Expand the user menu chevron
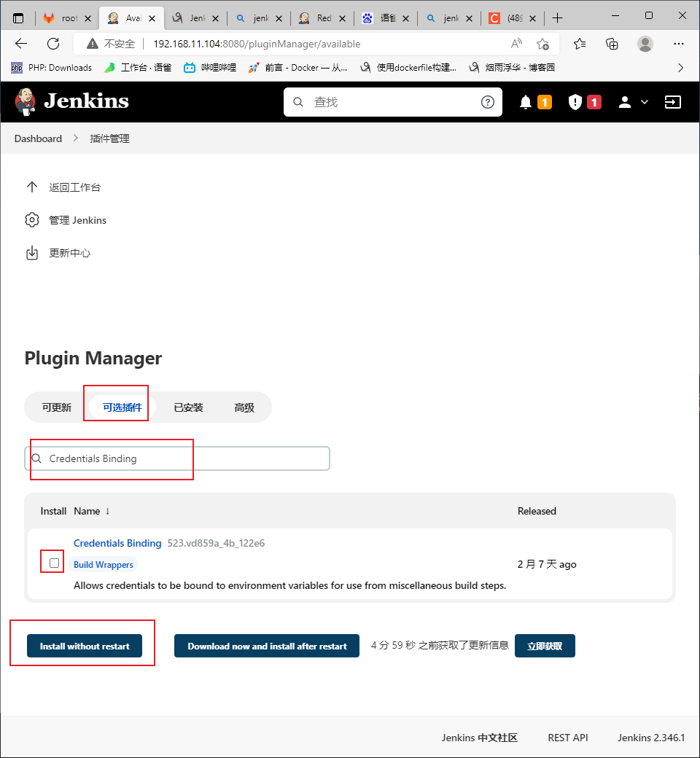The width and height of the screenshot is (700, 758). 645,102
